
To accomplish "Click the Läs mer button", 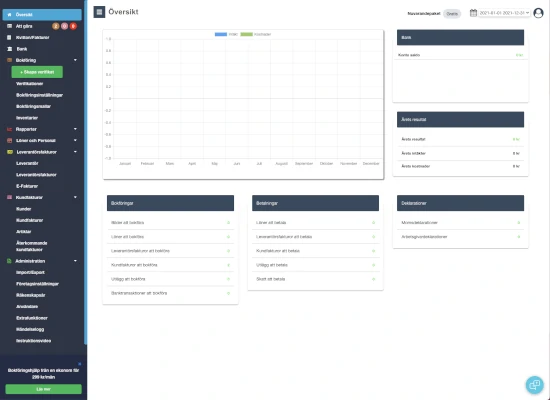I will click(x=43, y=389).
